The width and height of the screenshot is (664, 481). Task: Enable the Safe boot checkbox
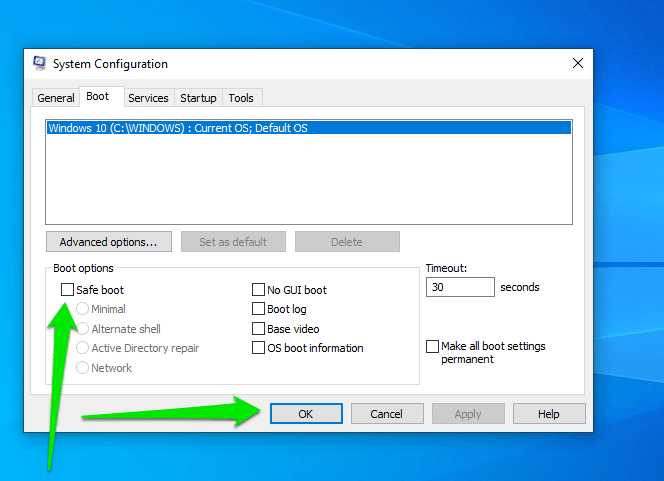(68, 290)
